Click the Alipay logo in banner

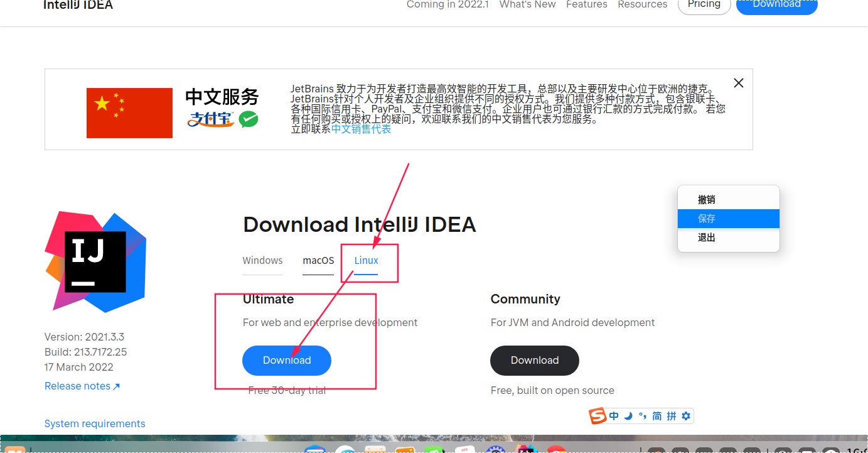pyautogui.click(x=211, y=119)
